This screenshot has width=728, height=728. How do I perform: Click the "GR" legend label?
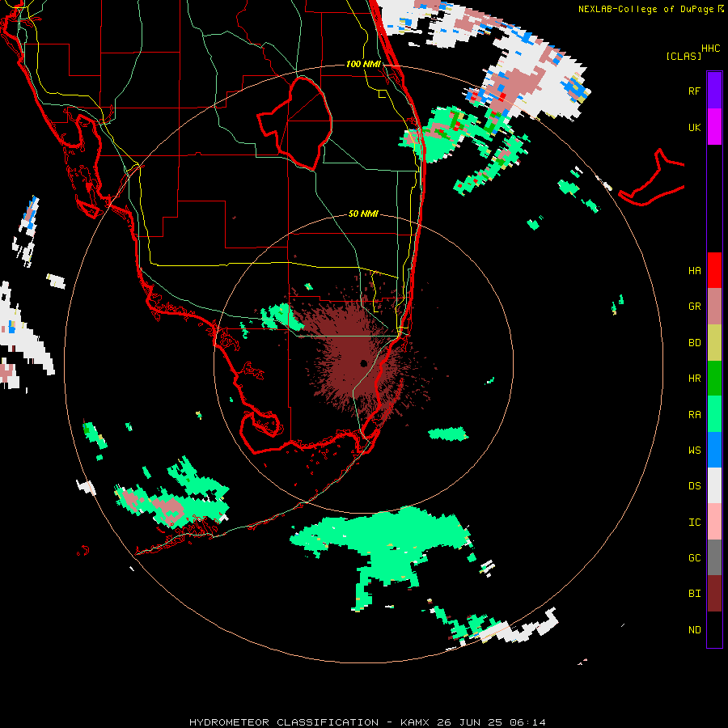click(694, 307)
